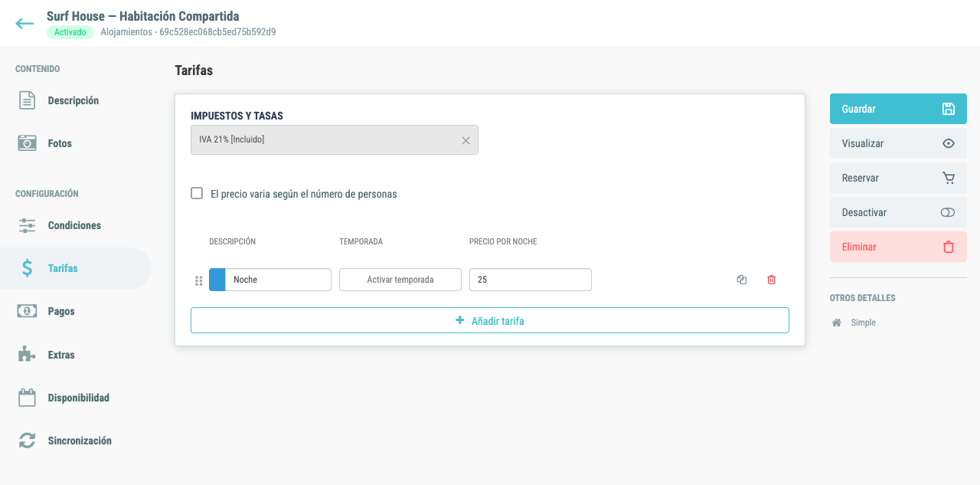Check price varies by number of people
Screen dimensions: 980x485
click(197, 194)
